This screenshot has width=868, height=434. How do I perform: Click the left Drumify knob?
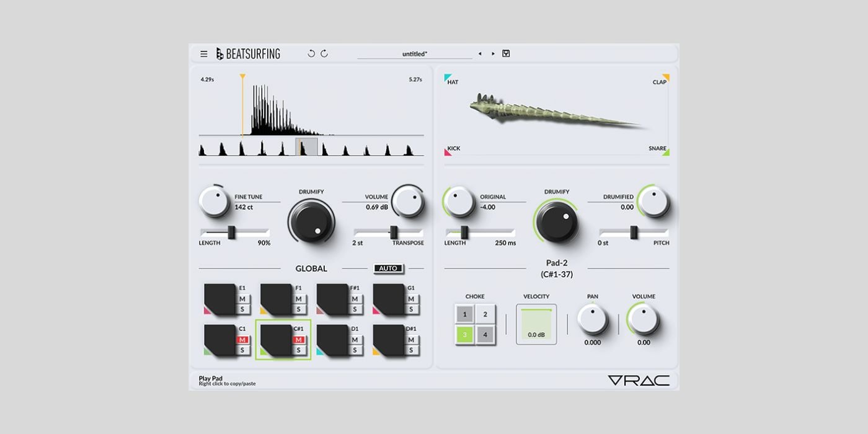click(311, 222)
